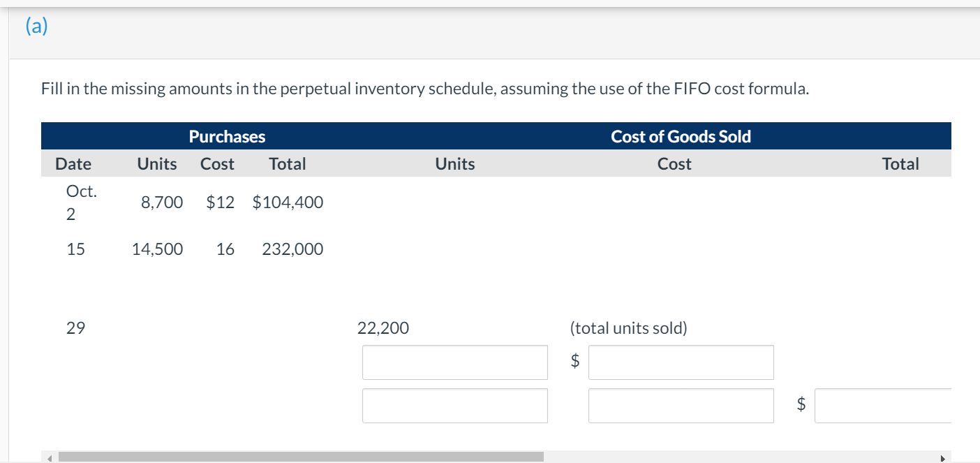Click the Date column header
The height and width of the screenshot is (463, 980).
pyautogui.click(x=73, y=164)
